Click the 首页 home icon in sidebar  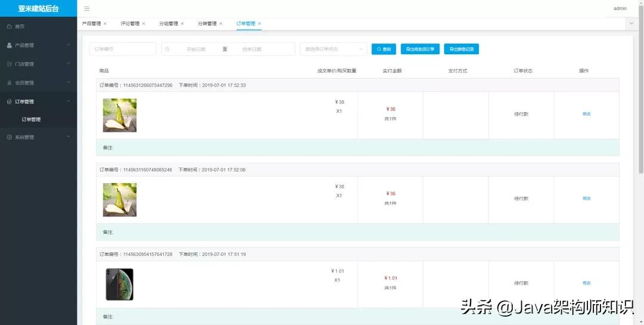10,26
